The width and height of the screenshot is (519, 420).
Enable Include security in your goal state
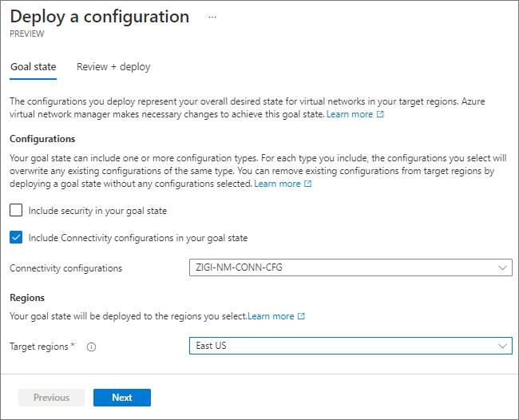[16, 210]
